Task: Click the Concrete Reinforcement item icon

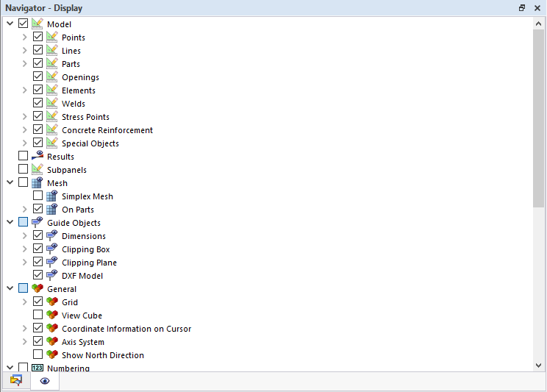Action: (52, 130)
